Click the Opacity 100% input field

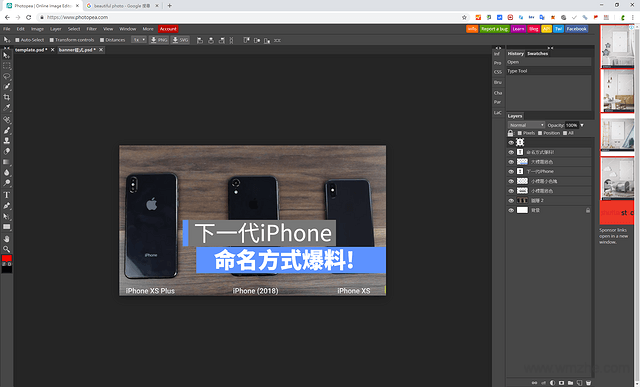point(571,125)
